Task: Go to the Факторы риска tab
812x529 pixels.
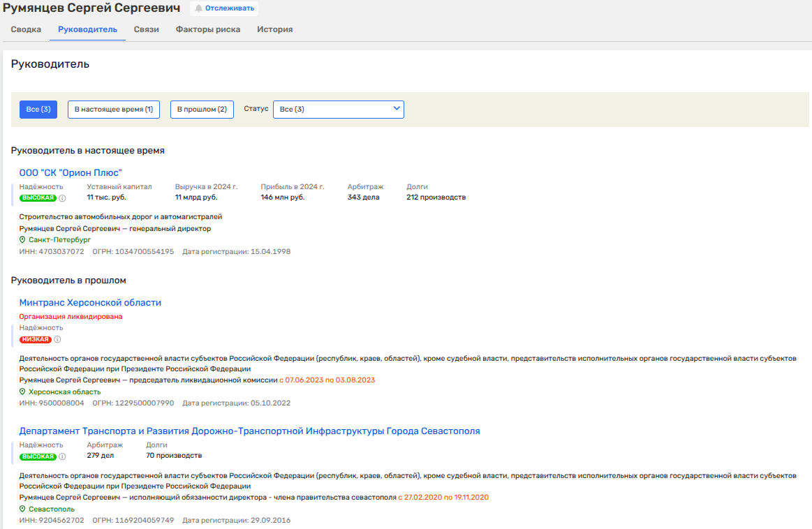Action: click(x=208, y=29)
